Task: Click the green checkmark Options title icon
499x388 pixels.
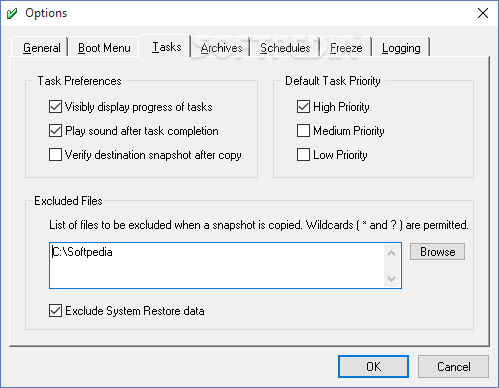Action: tap(12, 13)
